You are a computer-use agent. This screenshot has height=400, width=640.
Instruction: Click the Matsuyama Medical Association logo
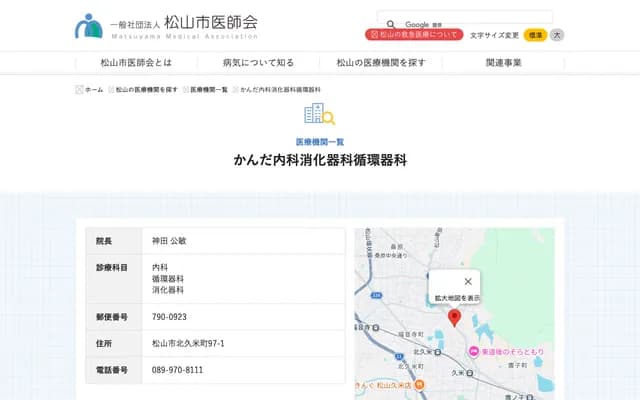tap(166, 24)
